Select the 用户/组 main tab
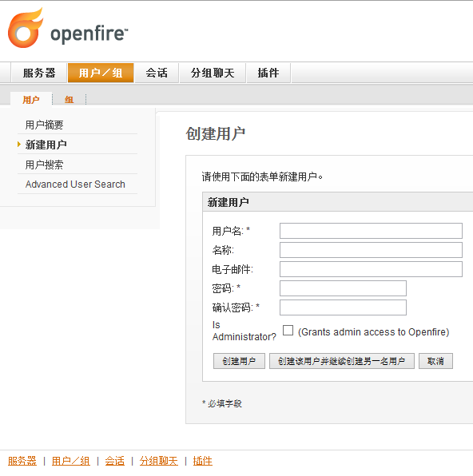 pyautogui.click(x=101, y=73)
